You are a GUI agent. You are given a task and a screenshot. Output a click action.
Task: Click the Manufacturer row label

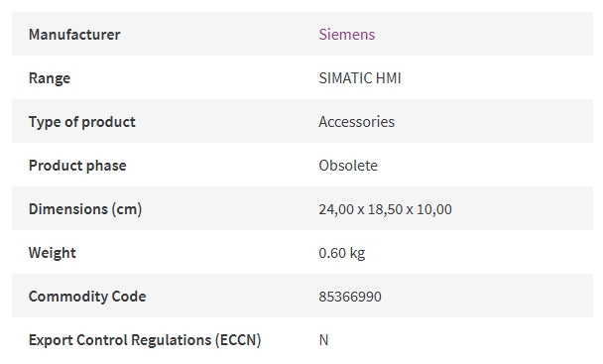click(x=74, y=35)
